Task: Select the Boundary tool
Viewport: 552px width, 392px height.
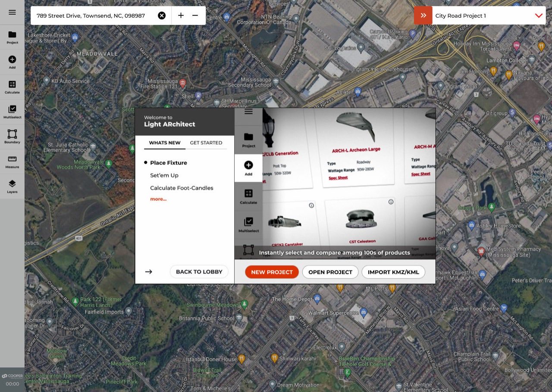Action: (12, 137)
